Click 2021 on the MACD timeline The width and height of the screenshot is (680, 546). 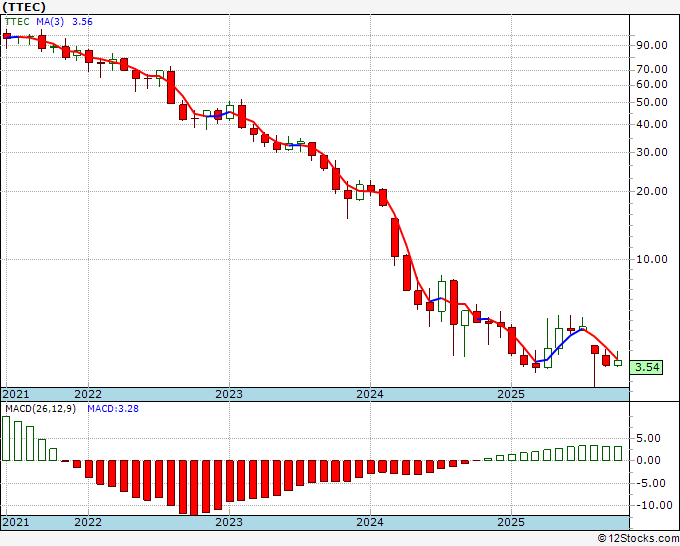[16, 522]
